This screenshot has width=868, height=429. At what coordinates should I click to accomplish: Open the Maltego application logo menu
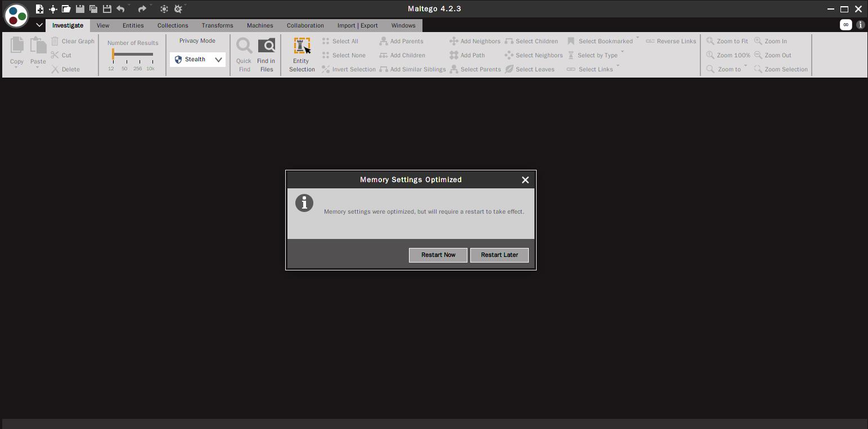pyautogui.click(x=16, y=16)
